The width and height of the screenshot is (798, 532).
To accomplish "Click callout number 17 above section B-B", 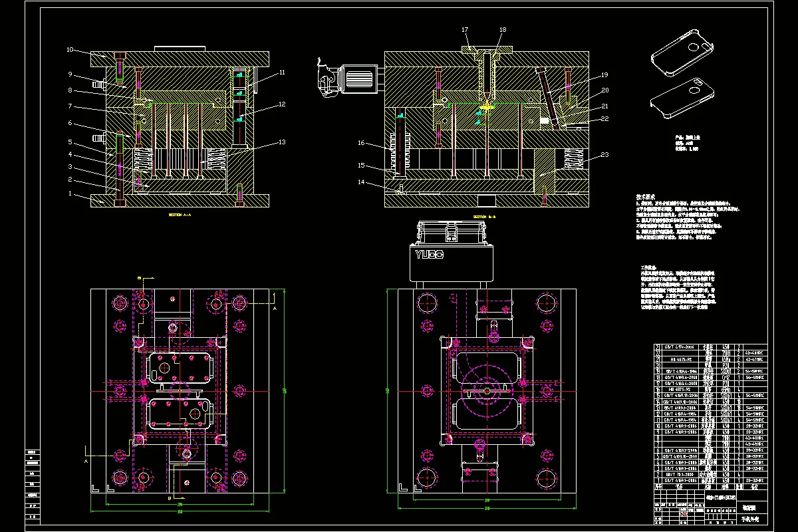I will click(465, 30).
